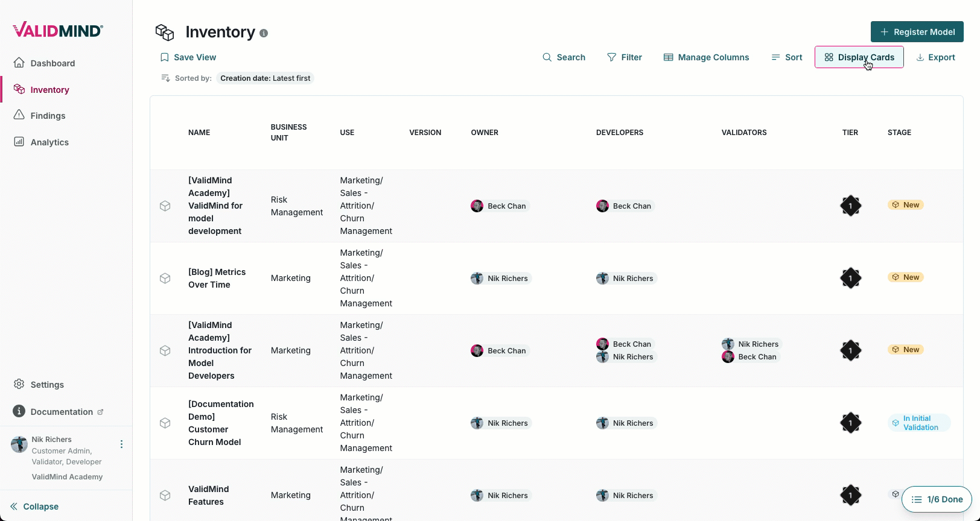Click the Register Model button

point(917,31)
